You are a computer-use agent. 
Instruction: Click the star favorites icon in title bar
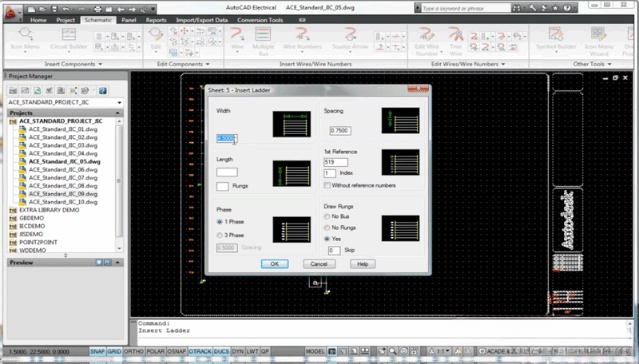pos(555,8)
